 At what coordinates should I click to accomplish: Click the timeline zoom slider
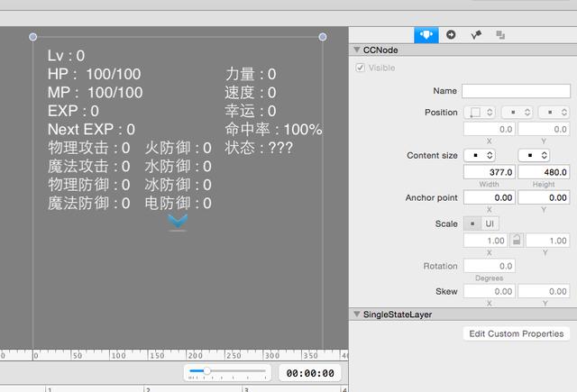(226, 372)
